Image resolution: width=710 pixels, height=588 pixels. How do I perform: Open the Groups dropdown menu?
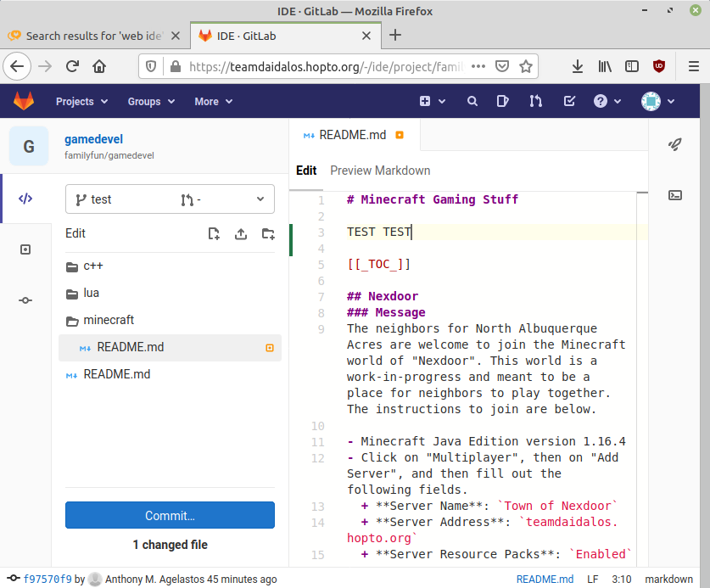click(151, 102)
